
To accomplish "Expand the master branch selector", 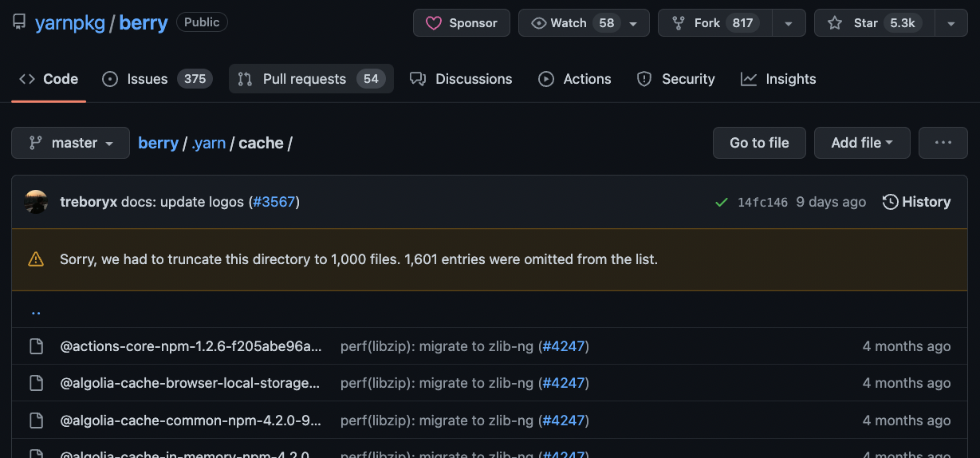I will [70, 143].
